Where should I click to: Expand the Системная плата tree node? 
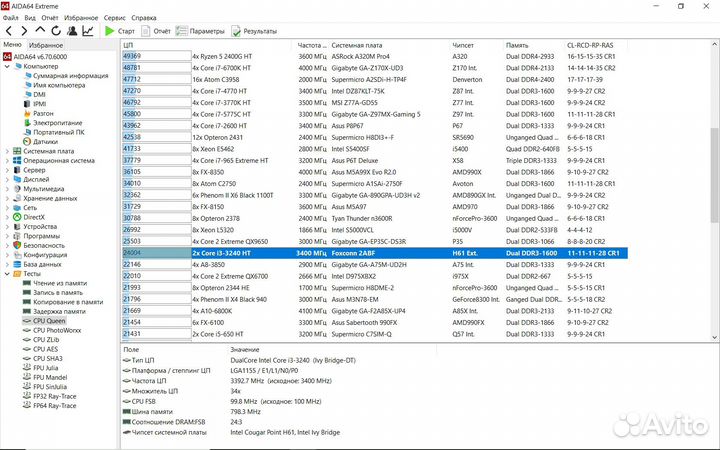[x=7, y=151]
